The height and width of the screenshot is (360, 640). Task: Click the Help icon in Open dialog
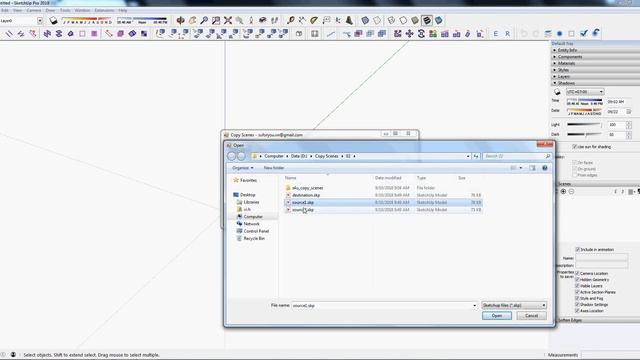click(544, 168)
